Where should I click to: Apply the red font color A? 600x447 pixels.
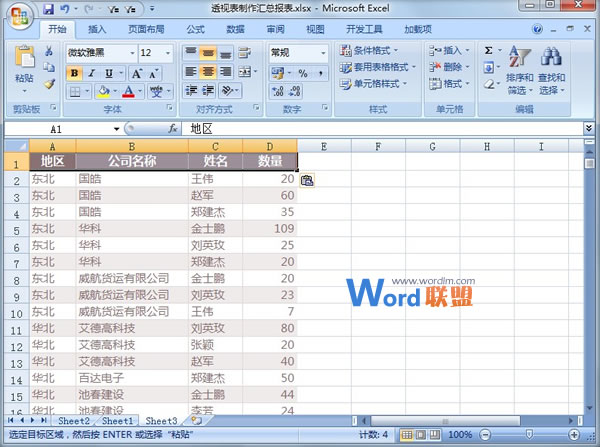(129, 91)
